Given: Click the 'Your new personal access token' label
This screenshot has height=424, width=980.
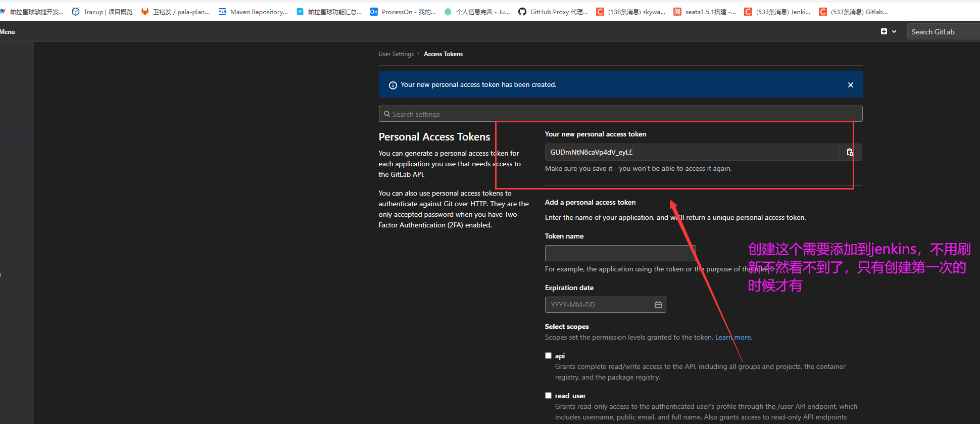Looking at the screenshot, I should (x=596, y=134).
